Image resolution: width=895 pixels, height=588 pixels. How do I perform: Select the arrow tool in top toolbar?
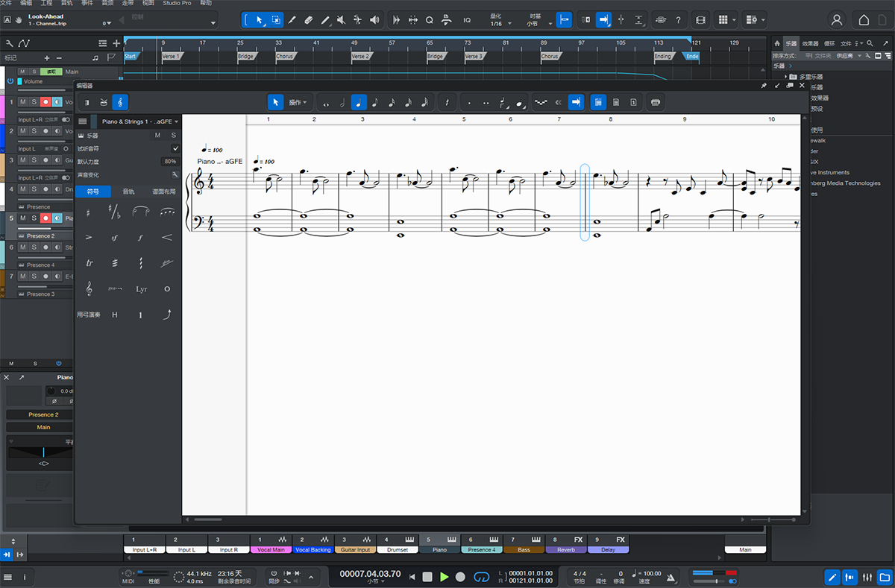[x=259, y=19]
